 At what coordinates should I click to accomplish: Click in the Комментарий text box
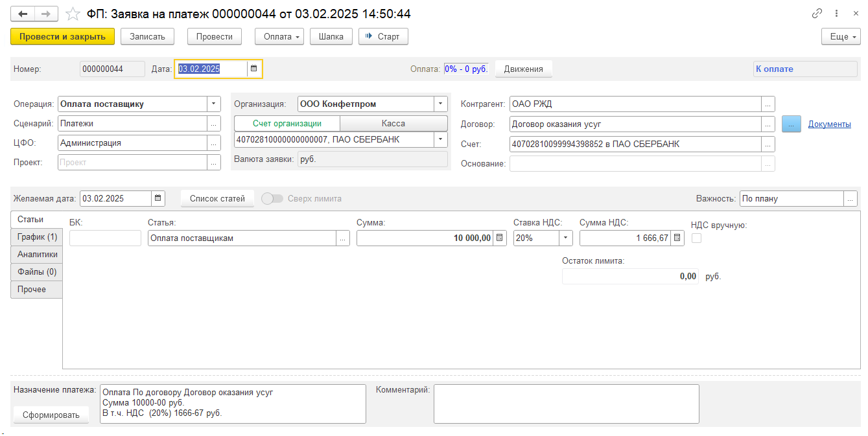coord(566,404)
